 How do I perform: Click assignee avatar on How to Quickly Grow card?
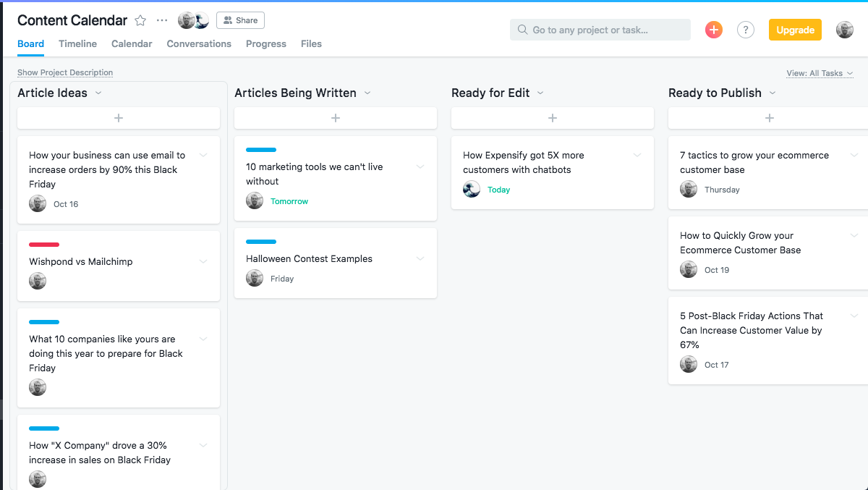689,269
